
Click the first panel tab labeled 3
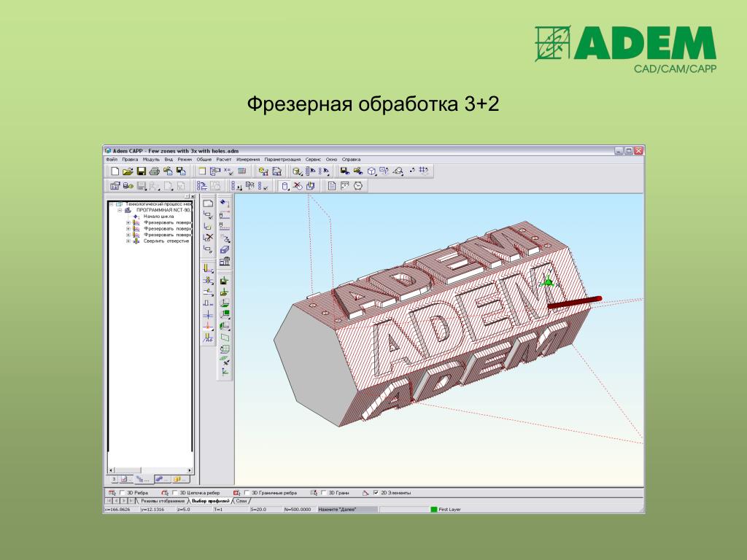[114, 479]
